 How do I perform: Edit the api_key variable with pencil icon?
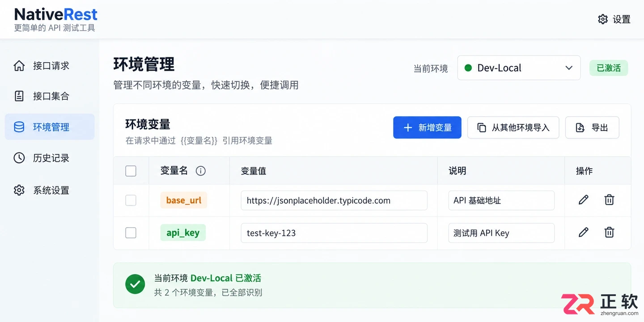(x=584, y=232)
